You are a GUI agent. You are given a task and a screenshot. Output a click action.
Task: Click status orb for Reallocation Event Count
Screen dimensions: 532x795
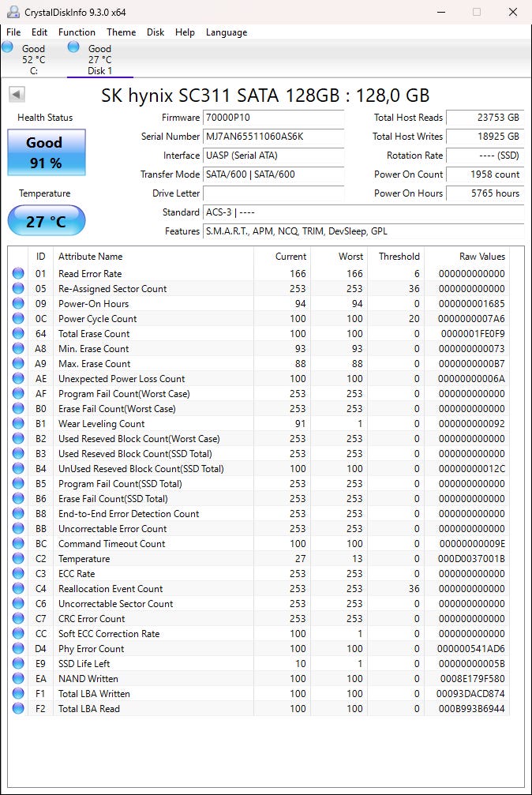coord(18,589)
